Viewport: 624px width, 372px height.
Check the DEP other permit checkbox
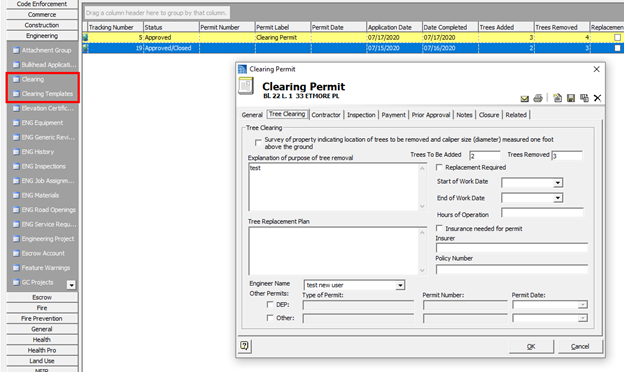coord(270,304)
